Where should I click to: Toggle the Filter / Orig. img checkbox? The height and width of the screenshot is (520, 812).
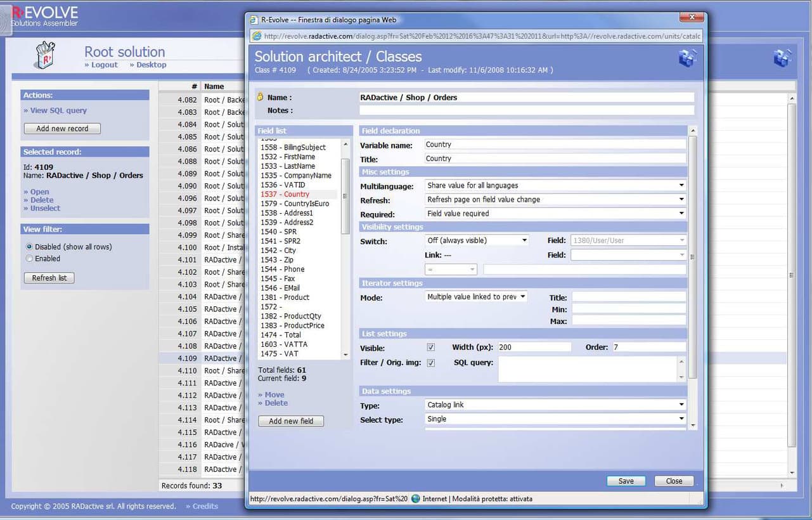(x=431, y=363)
